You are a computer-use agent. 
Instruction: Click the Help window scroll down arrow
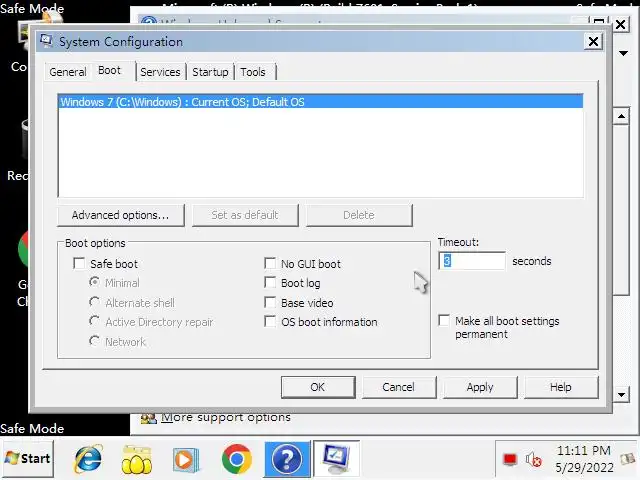621,395
